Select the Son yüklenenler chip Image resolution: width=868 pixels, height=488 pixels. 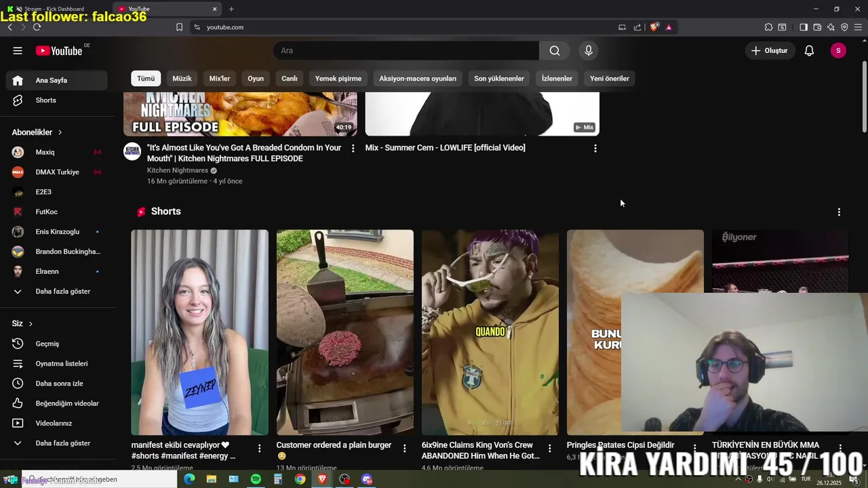[x=499, y=79]
